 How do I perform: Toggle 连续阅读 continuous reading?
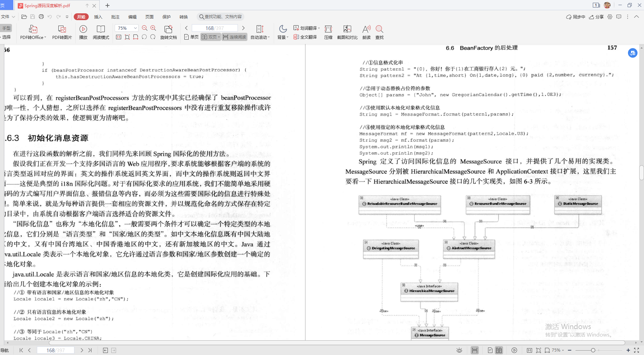pyautogui.click(x=235, y=37)
